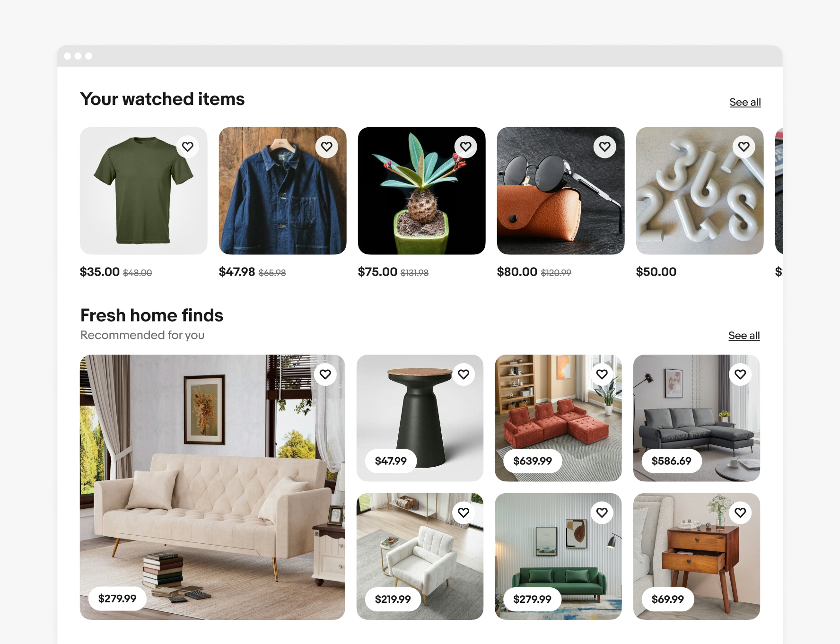840x644 pixels.
Task: Select the $69.99 nightstand price label
Action: pos(668,599)
